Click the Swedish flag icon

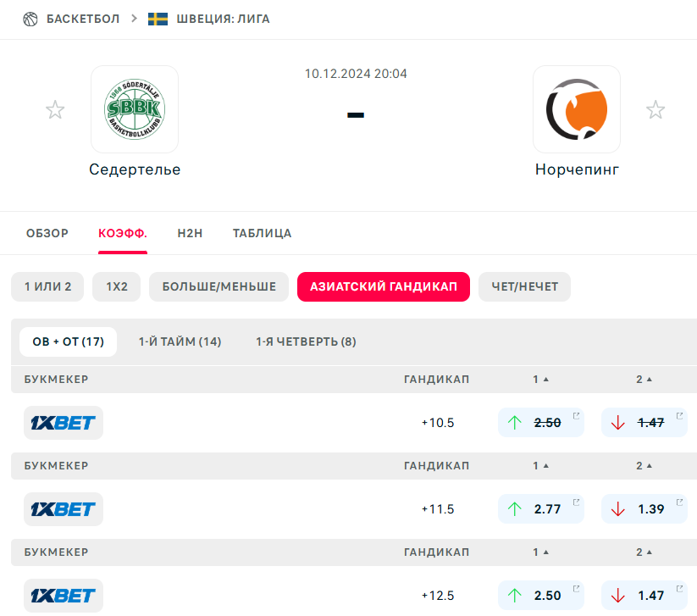click(x=158, y=19)
